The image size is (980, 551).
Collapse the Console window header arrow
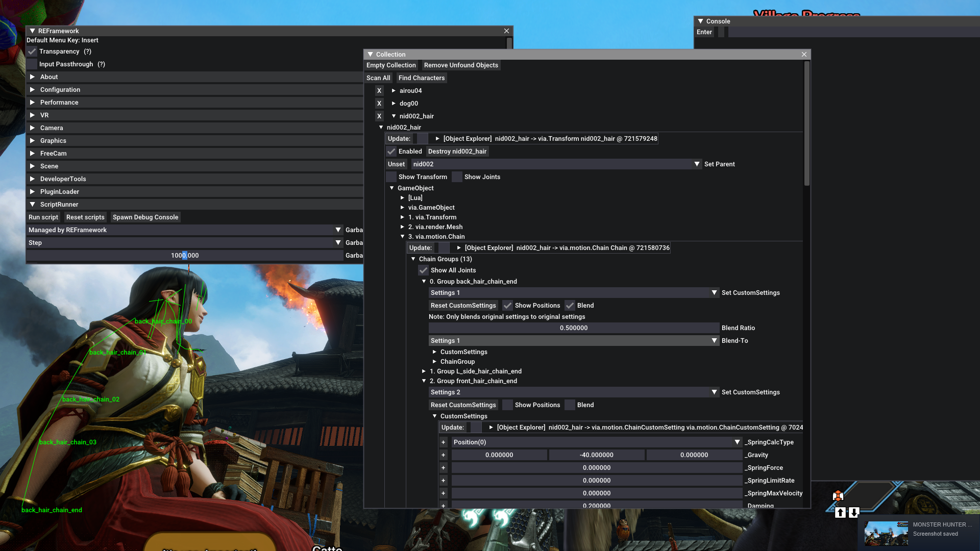coord(701,21)
